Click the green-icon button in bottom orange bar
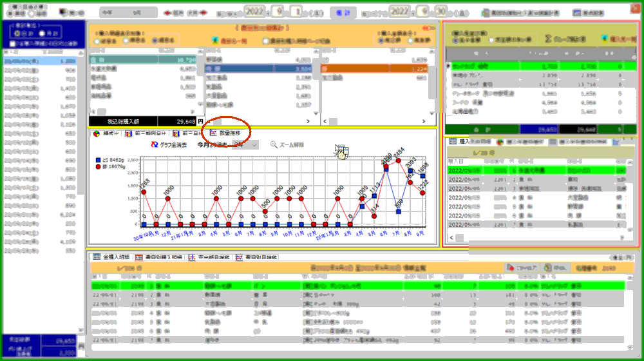This screenshot has width=644, height=361. click(555, 268)
